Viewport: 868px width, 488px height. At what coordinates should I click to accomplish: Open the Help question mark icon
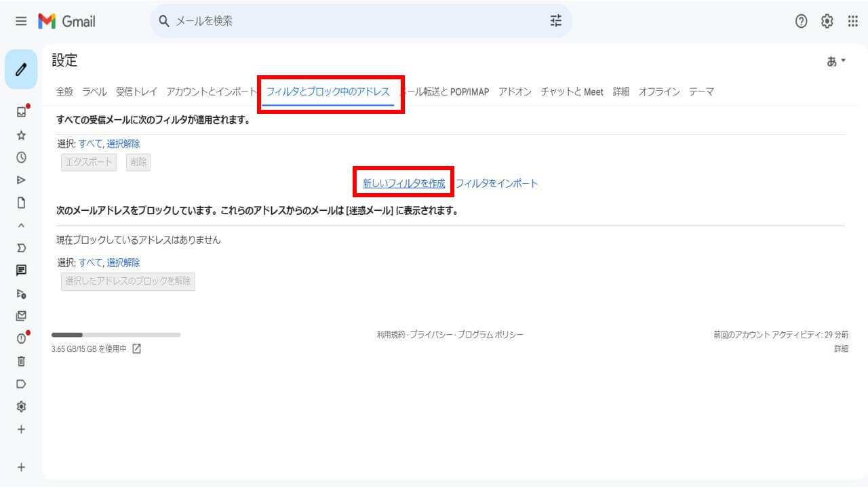[802, 21]
